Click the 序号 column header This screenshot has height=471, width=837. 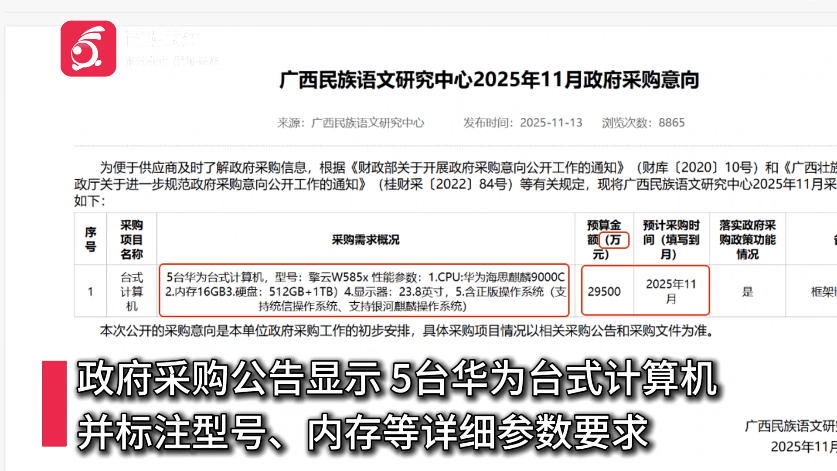(x=91, y=239)
